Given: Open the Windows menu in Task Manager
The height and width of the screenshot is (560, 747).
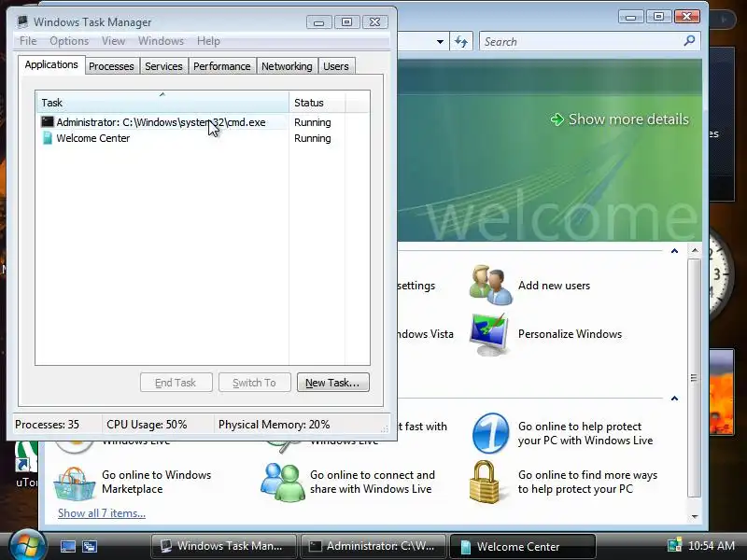Looking at the screenshot, I should [161, 41].
